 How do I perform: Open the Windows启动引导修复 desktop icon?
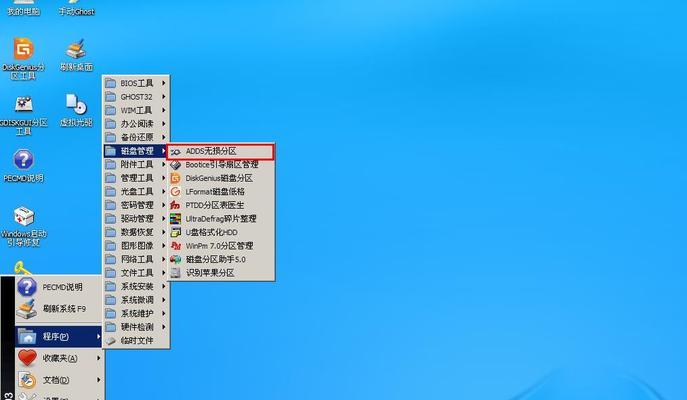[x=23, y=216]
